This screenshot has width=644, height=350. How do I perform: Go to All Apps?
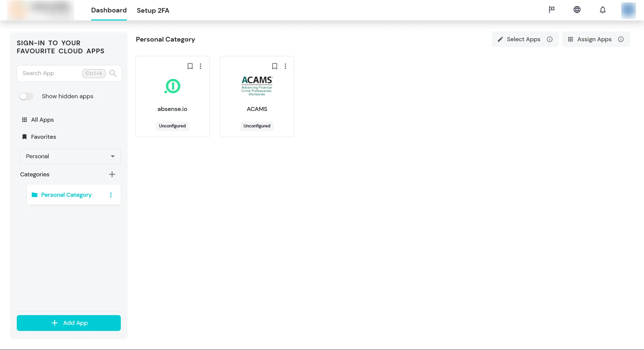click(x=38, y=120)
